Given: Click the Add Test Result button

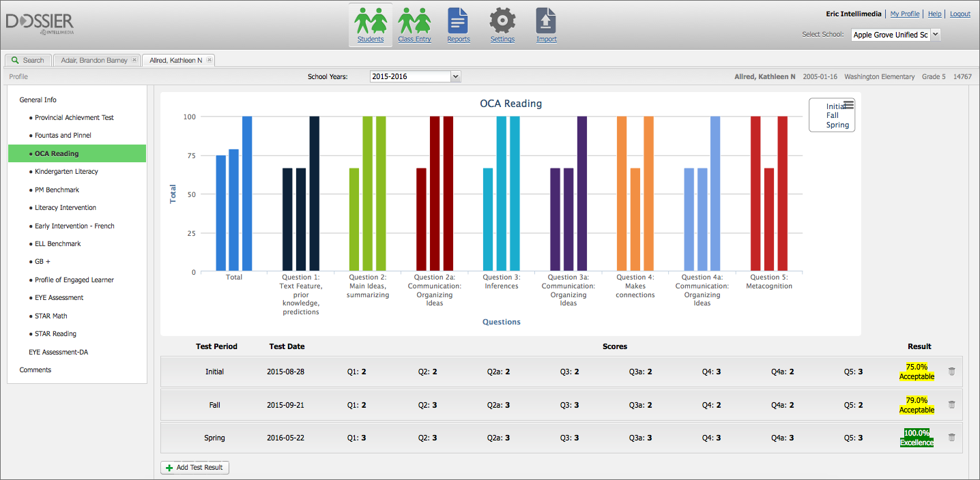Looking at the screenshot, I should tap(195, 468).
